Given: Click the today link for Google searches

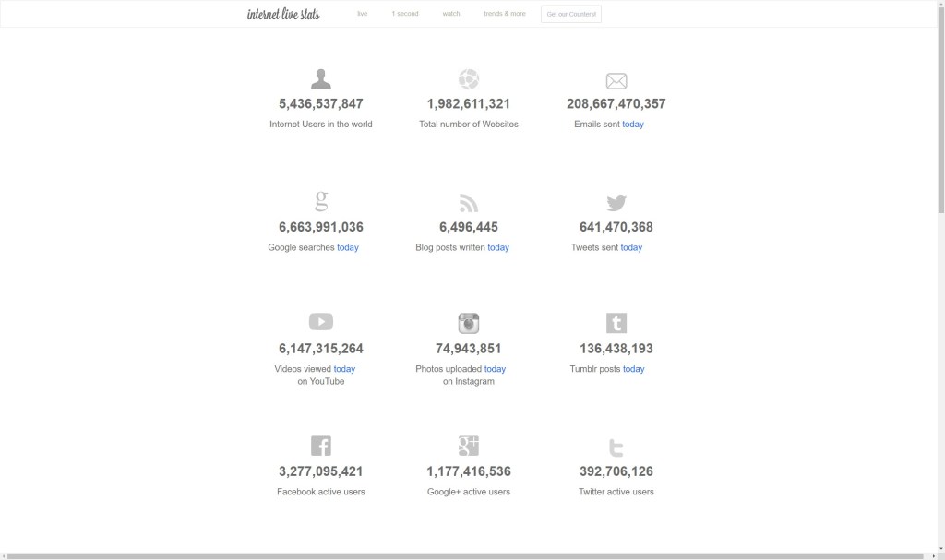Looking at the screenshot, I should point(349,247).
